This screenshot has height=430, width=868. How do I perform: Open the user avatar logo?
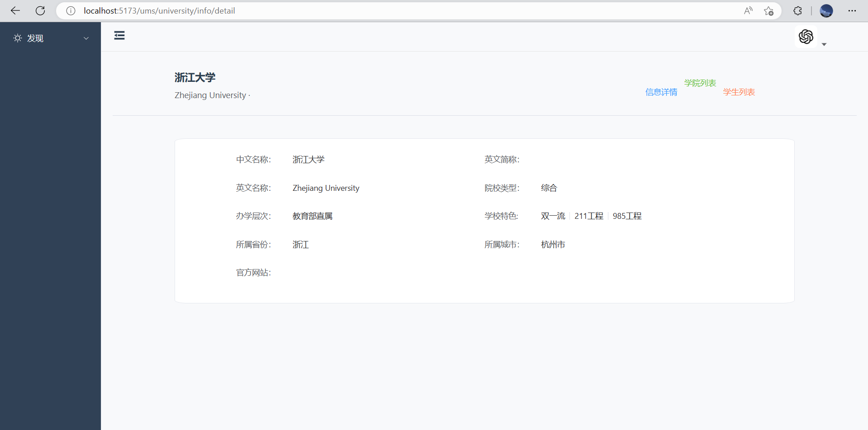tap(806, 37)
